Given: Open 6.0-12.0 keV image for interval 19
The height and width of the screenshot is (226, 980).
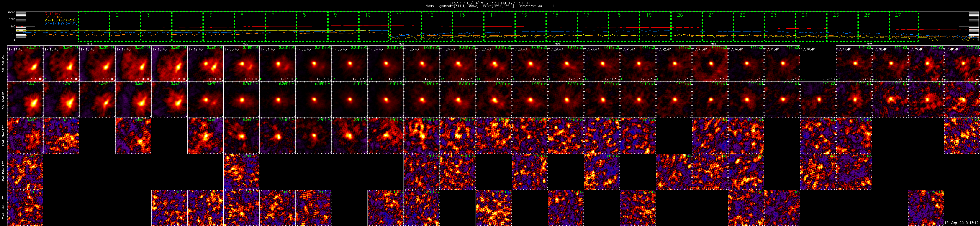Looking at the screenshot, I should tap(674, 100).
